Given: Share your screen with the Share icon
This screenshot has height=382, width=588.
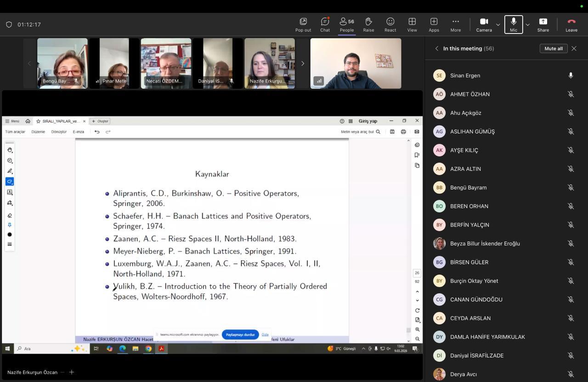Looking at the screenshot, I should coord(543,25).
